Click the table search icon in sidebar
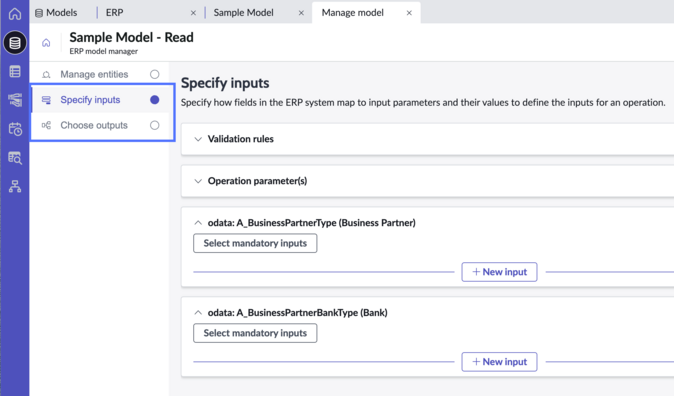The height and width of the screenshot is (396, 674). tap(15, 158)
